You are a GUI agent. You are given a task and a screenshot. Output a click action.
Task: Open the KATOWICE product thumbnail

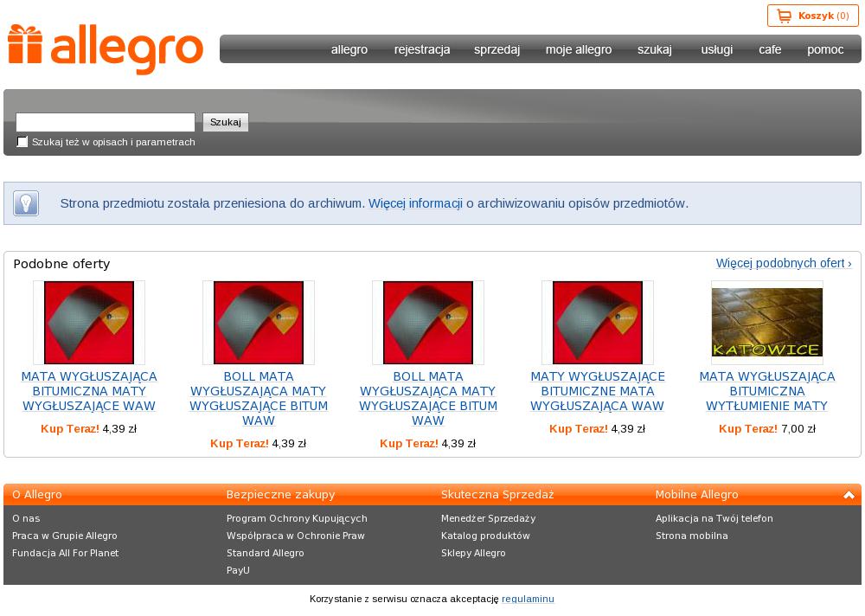[x=766, y=323]
